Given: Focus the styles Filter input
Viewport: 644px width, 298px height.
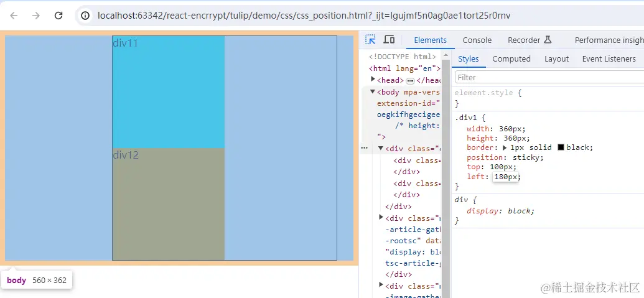Looking at the screenshot, I should pyautogui.click(x=549, y=77).
